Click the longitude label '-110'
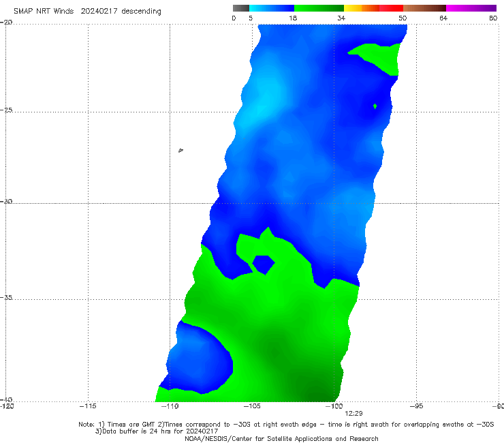Image resolution: width=504 pixels, height=443 pixels. (x=170, y=406)
